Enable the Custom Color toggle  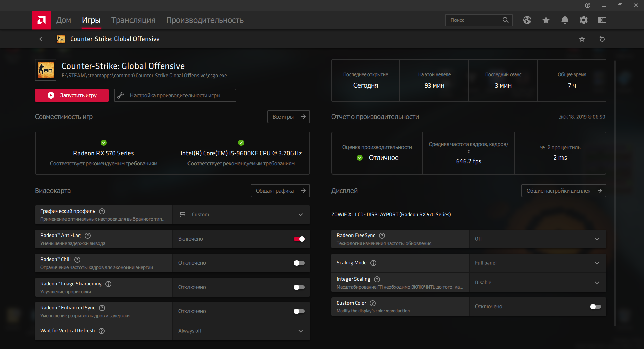596,307
